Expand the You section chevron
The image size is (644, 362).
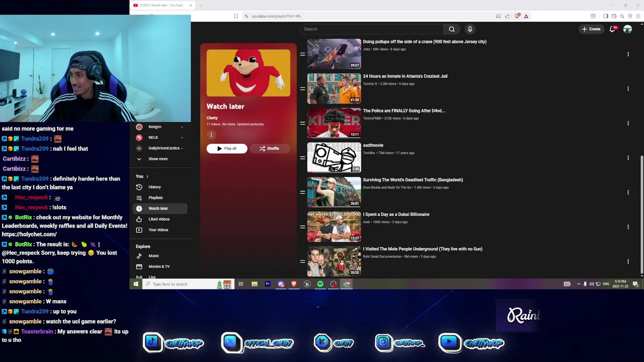tap(147, 176)
